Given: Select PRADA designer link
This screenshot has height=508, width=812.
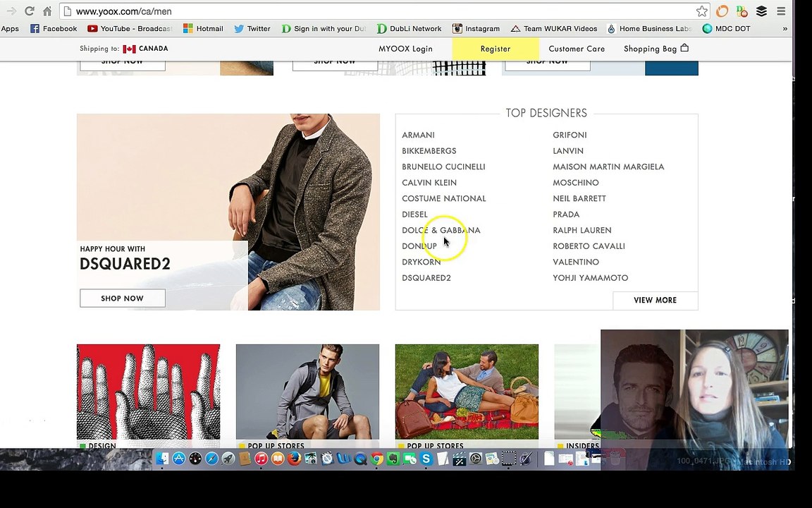Looking at the screenshot, I should pyautogui.click(x=566, y=214).
